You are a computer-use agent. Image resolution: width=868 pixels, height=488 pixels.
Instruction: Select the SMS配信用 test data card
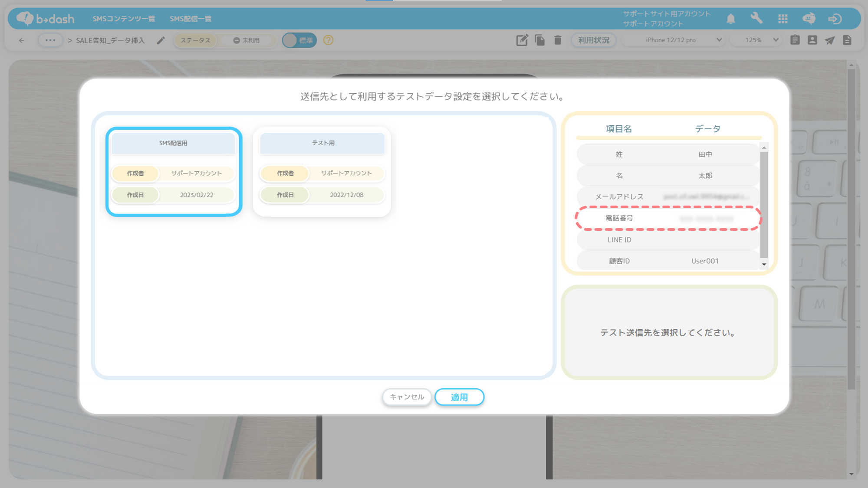coord(174,172)
